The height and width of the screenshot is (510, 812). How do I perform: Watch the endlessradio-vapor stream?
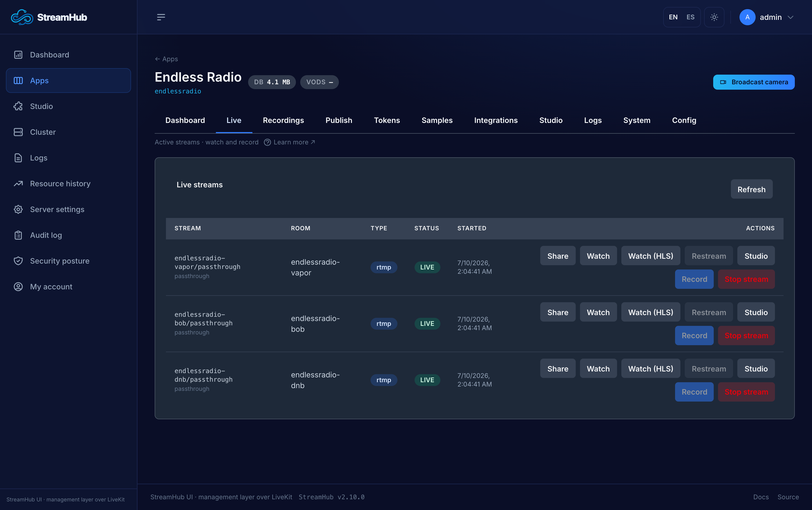pyautogui.click(x=598, y=256)
